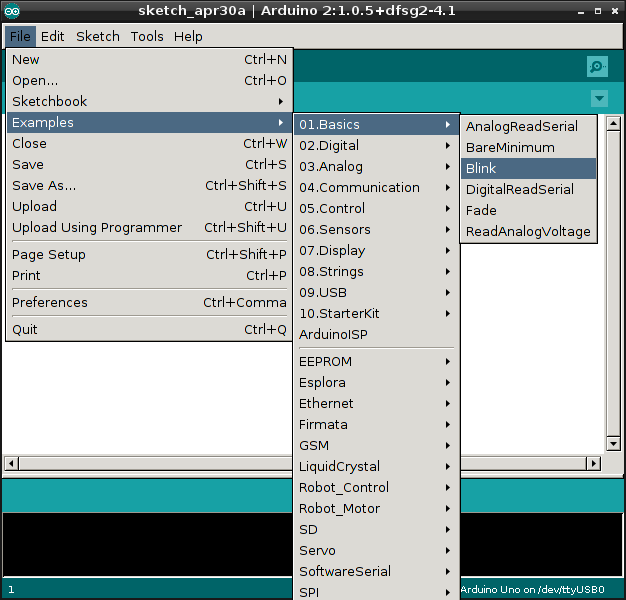The image size is (626, 600).
Task: Click the vertical scrollbar down arrow
Action: (613, 443)
